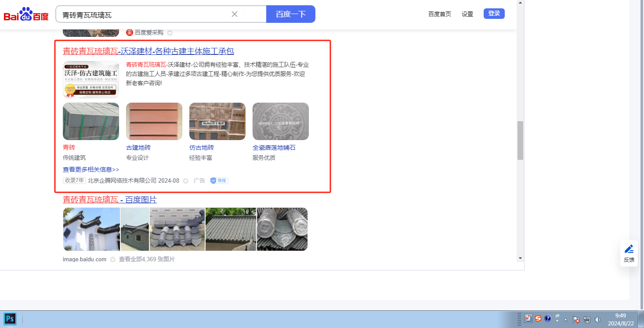Go to 百度首页
This screenshot has width=644, height=328.
click(x=440, y=14)
